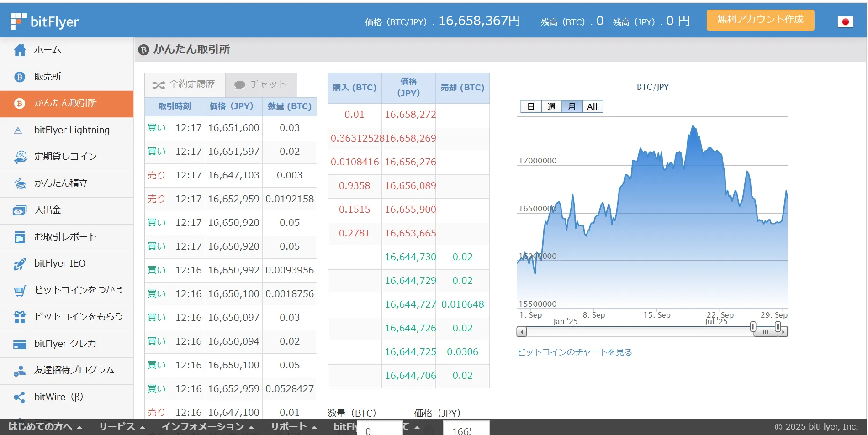Switch chart range to 週 (week)
This screenshot has height=435, width=868.
[x=551, y=107]
